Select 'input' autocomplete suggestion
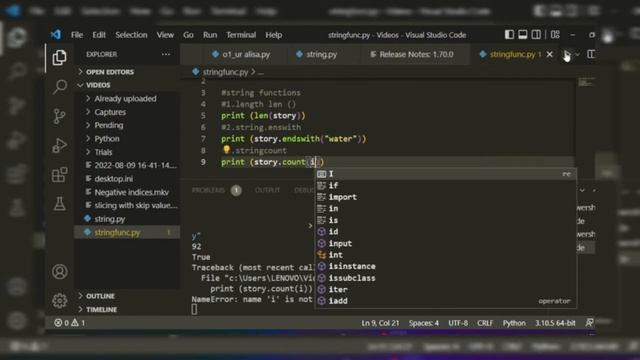This screenshot has width=640, height=360. tap(446, 243)
